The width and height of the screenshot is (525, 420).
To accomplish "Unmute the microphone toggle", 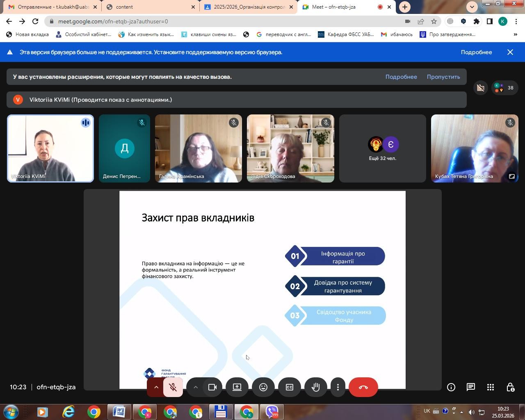I will (x=173, y=387).
